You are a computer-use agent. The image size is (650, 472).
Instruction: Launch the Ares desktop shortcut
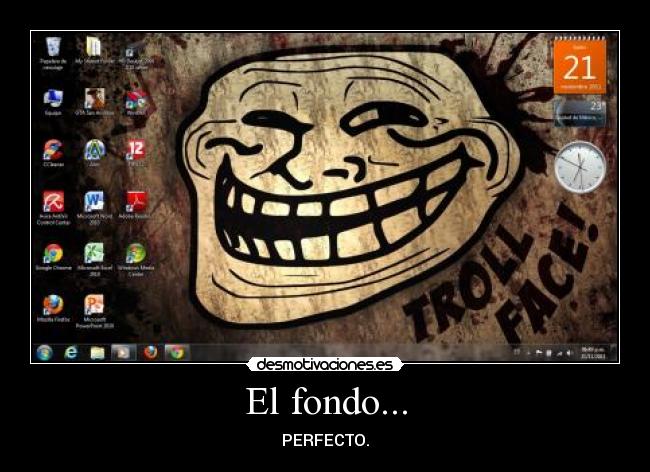pos(95,153)
